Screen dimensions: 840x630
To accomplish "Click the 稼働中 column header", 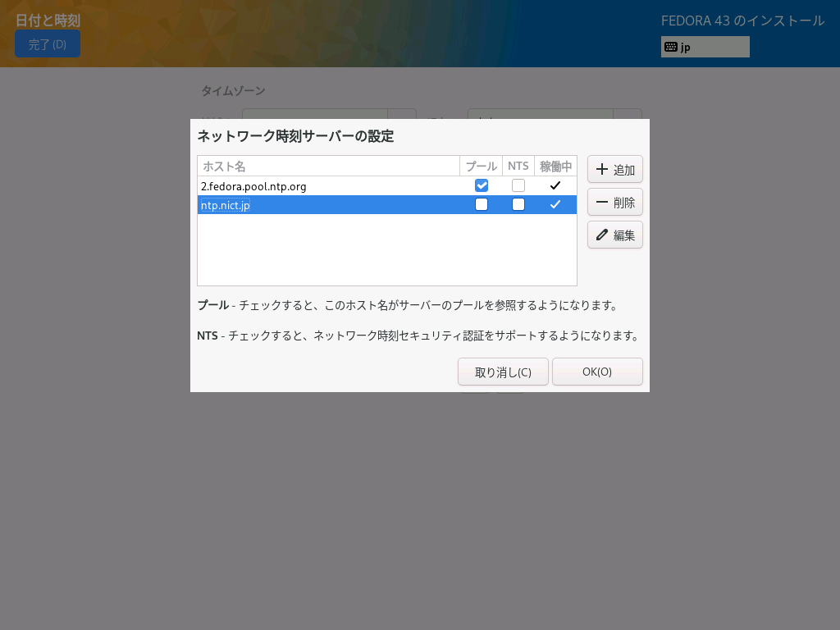I will click(x=555, y=166).
